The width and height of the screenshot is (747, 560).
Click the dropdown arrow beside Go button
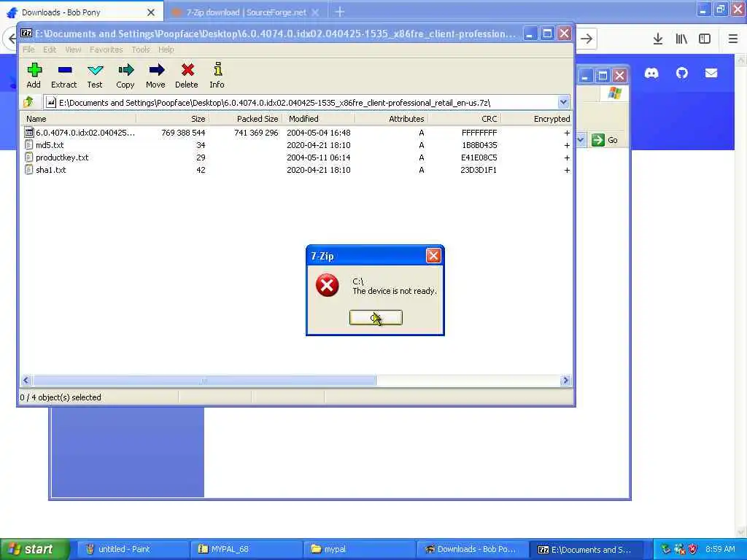click(x=581, y=140)
